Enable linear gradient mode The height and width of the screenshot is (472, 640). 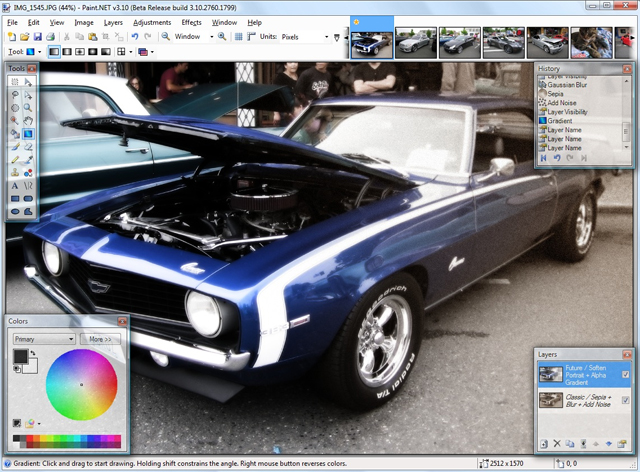tap(54, 52)
